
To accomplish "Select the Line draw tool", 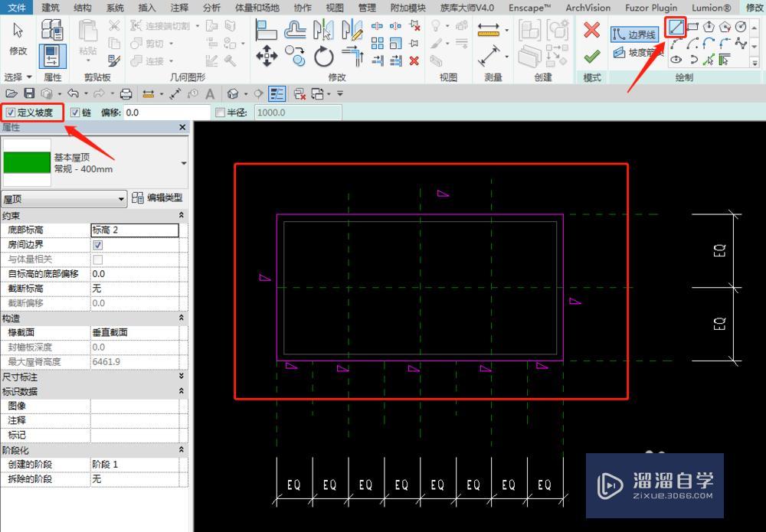I will (x=676, y=28).
